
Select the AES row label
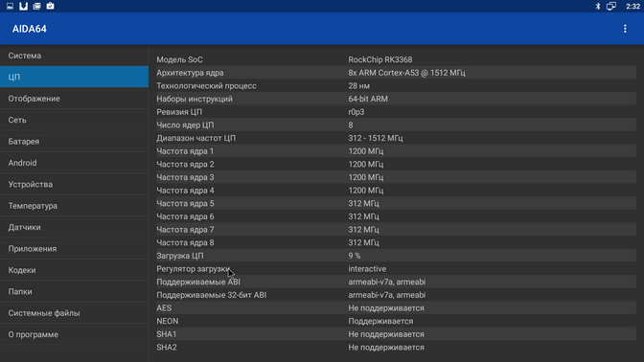tap(164, 307)
